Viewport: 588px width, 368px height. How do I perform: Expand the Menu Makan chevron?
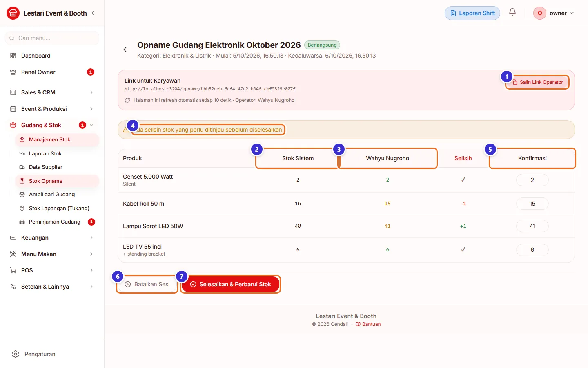click(91, 254)
